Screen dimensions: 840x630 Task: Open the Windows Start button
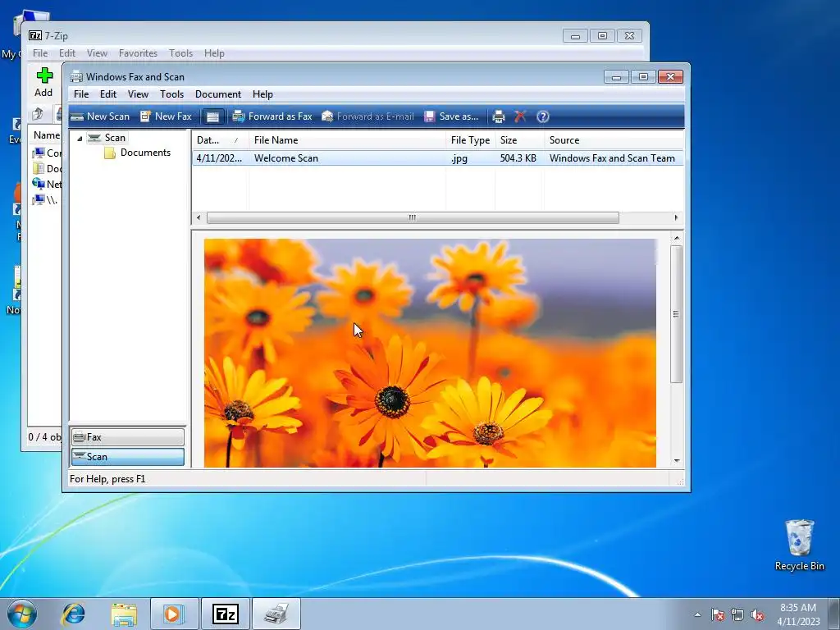pyautogui.click(x=22, y=614)
